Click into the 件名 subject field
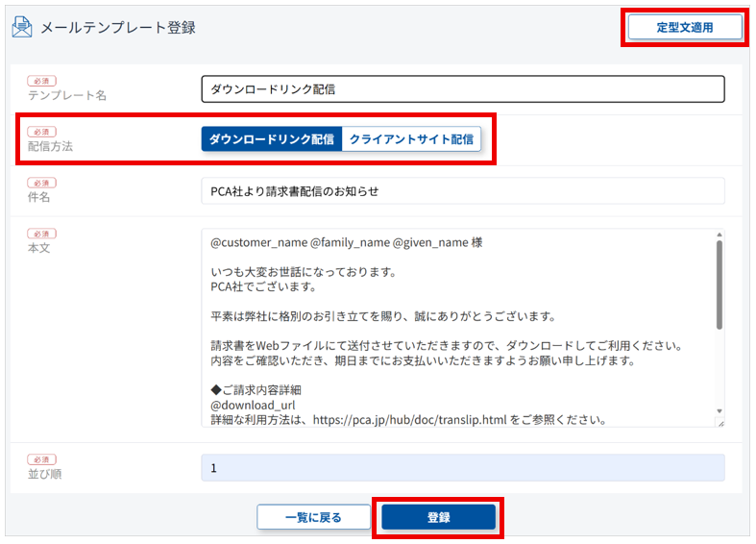Image resolution: width=756 pixels, height=544 pixels. click(x=462, y=191)
